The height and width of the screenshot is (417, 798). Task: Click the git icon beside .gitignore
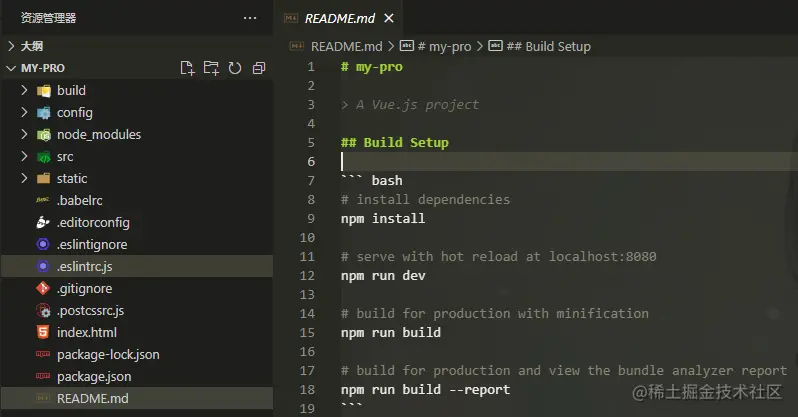[43, 288]
